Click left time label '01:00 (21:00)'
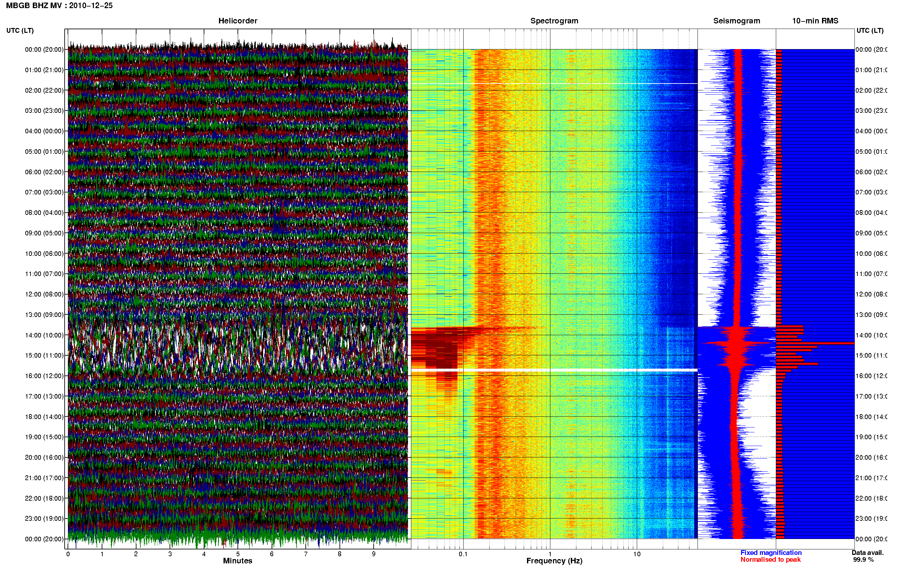The height and width of the screenshot is (578, 924). tap(44, 70)
